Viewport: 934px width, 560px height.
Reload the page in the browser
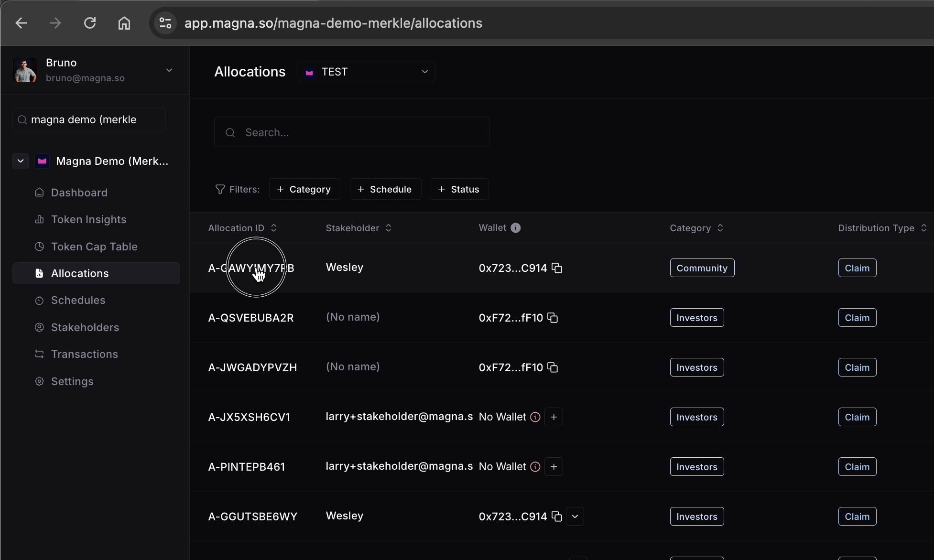pyautogui.click(x=90, y=23)
